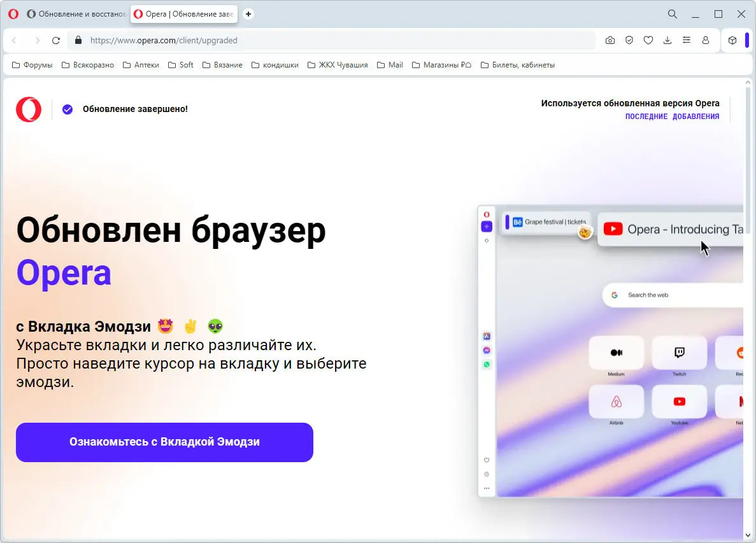Click the Grape festival tickets tab in preview
The image size is (756, 543).
click(x=547, y=222)
